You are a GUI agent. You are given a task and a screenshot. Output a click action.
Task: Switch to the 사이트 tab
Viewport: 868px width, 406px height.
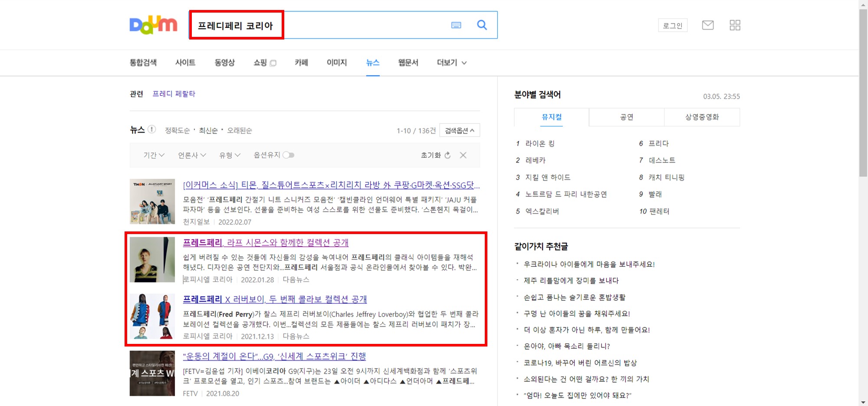tap(185, 63)
